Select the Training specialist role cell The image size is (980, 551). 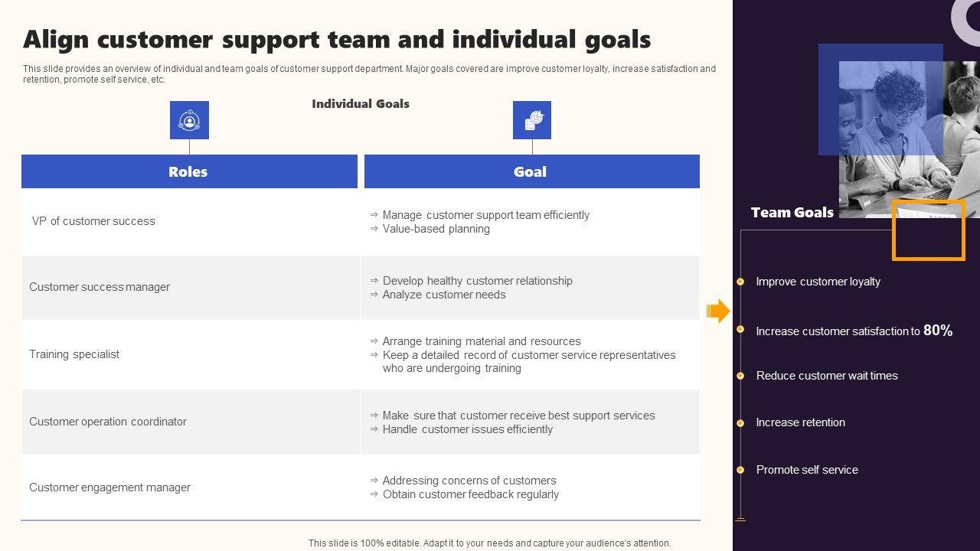pos(74,354)
